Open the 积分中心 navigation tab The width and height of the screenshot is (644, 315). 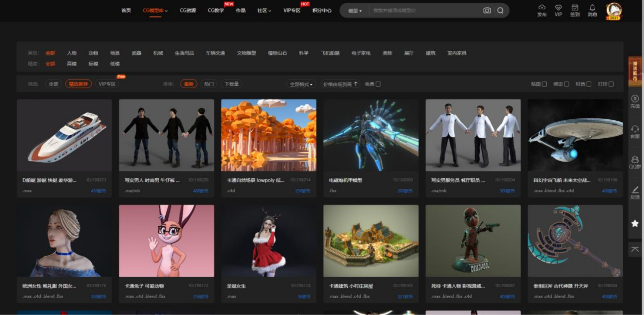(322, 11)
